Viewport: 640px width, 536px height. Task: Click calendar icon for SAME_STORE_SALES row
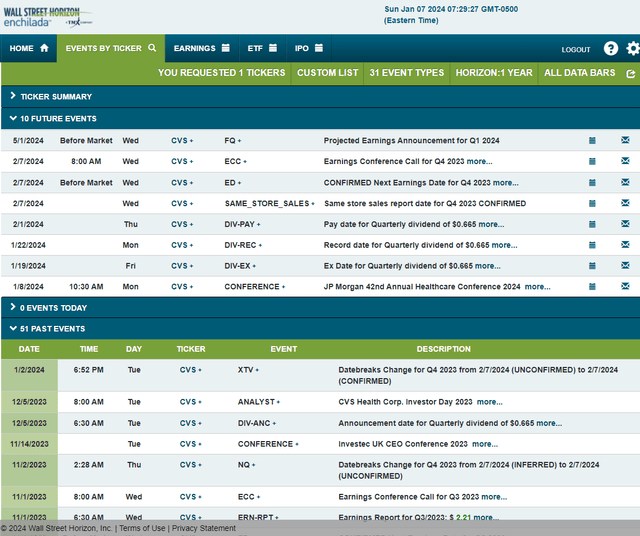592,203
